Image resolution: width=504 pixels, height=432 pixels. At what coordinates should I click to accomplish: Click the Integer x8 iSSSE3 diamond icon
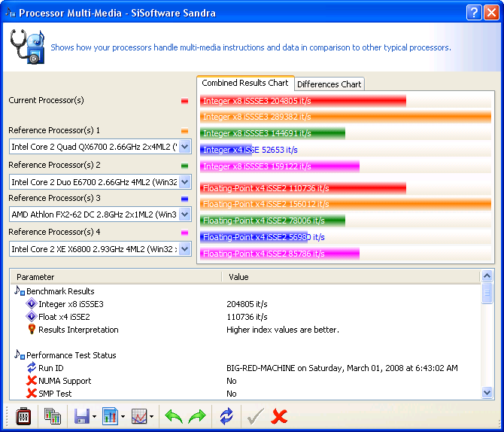coord(32,303)
